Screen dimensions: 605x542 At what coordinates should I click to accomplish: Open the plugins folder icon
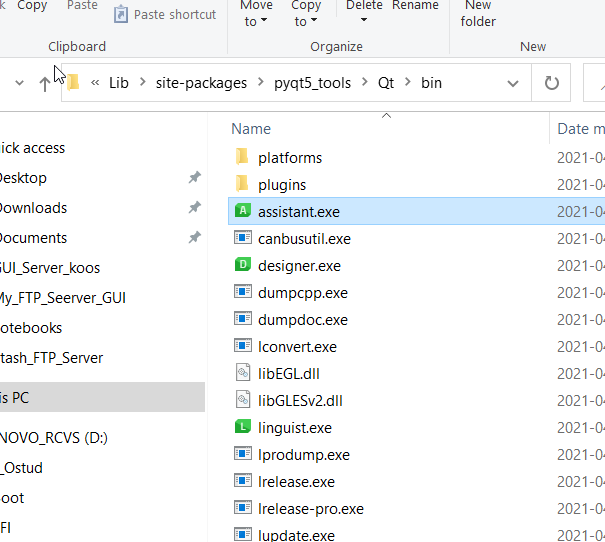pos(242,184)
